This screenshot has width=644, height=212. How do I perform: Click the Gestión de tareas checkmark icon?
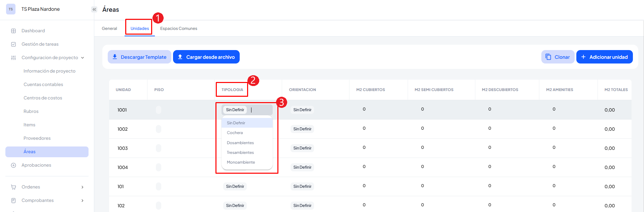coord(13,44)
